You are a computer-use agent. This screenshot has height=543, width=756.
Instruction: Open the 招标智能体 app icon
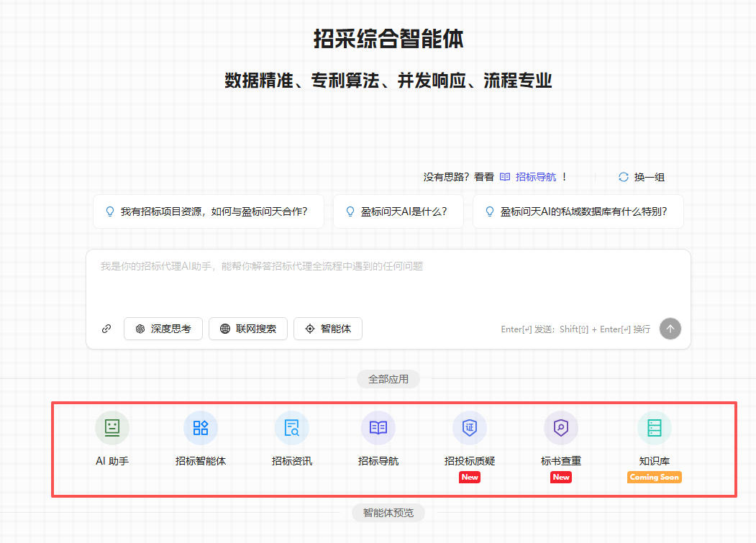tap(201, 428)
